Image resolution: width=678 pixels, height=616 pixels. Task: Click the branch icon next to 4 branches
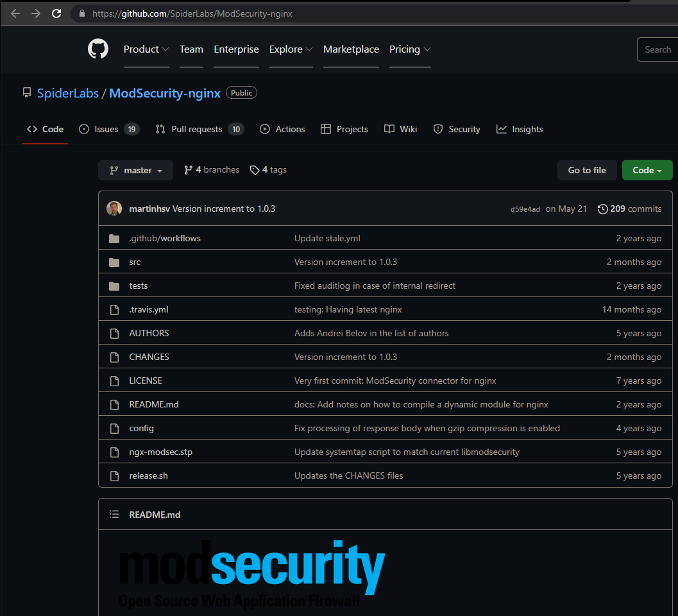188,170
